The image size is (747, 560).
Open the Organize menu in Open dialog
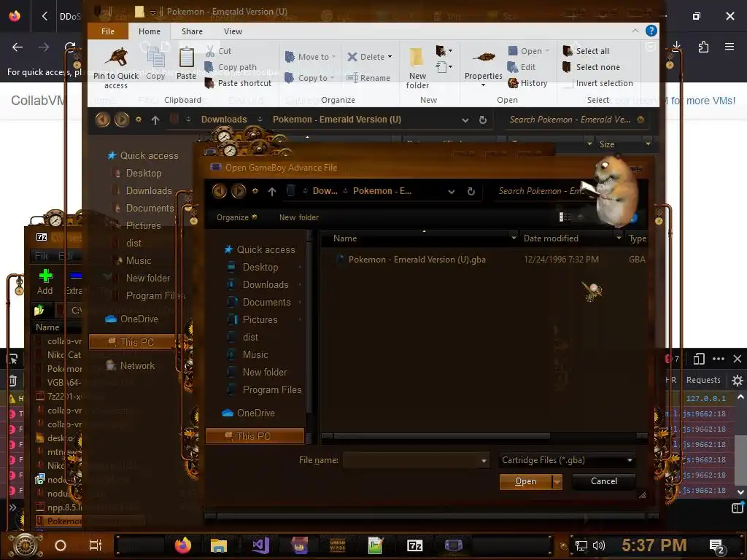[237, 217]
